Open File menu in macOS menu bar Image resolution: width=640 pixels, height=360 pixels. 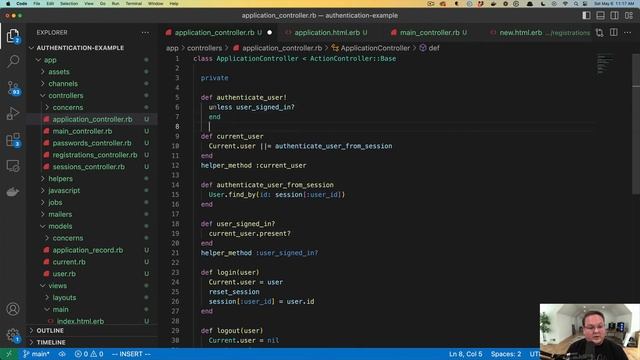click(x=37, y=4)
